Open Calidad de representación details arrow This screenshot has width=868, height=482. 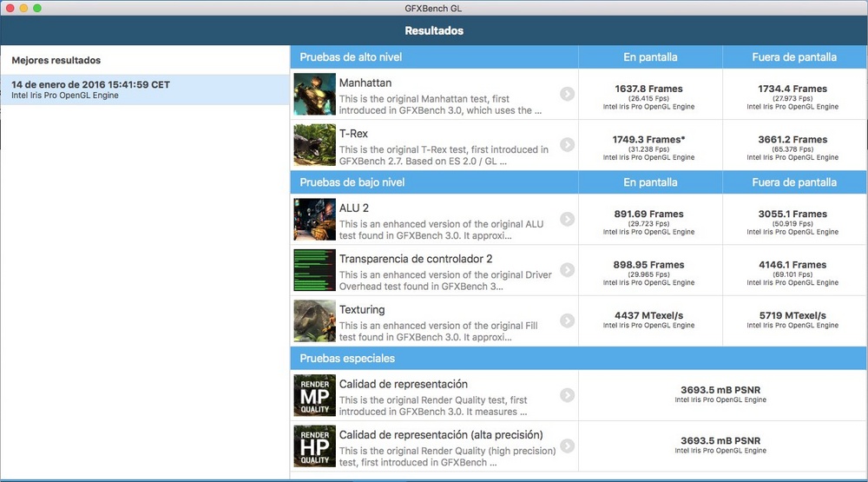pyautogui.click(x=567, y=395)
